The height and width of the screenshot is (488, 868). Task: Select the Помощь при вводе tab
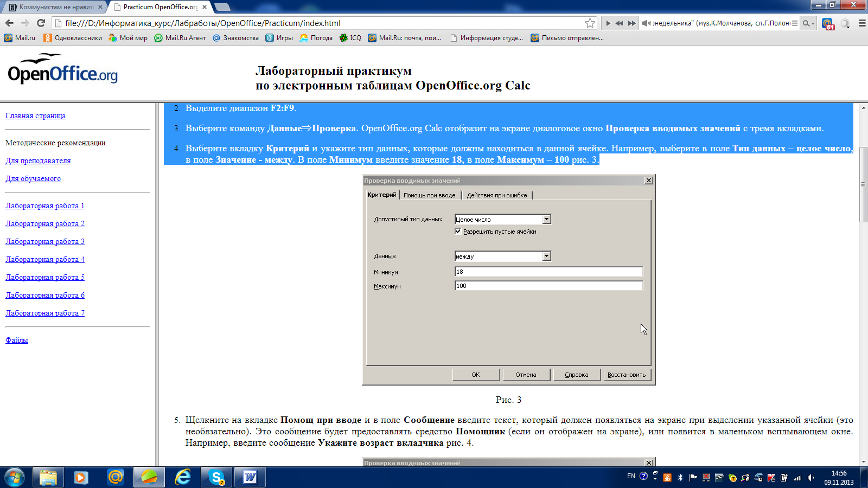(430, 195)
